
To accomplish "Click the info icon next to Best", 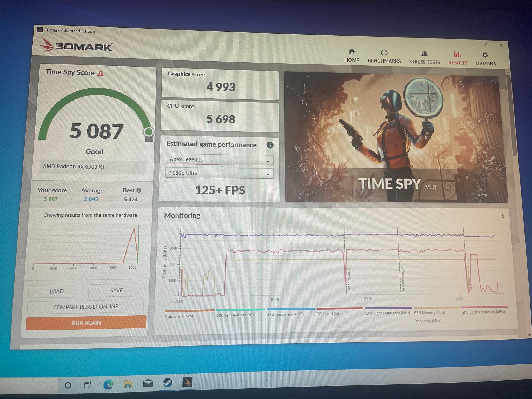I will [x=139, y=190].
